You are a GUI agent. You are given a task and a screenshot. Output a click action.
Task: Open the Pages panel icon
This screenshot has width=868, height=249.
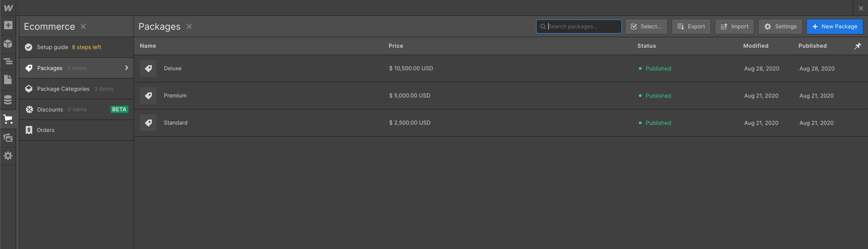click(8, 79)
